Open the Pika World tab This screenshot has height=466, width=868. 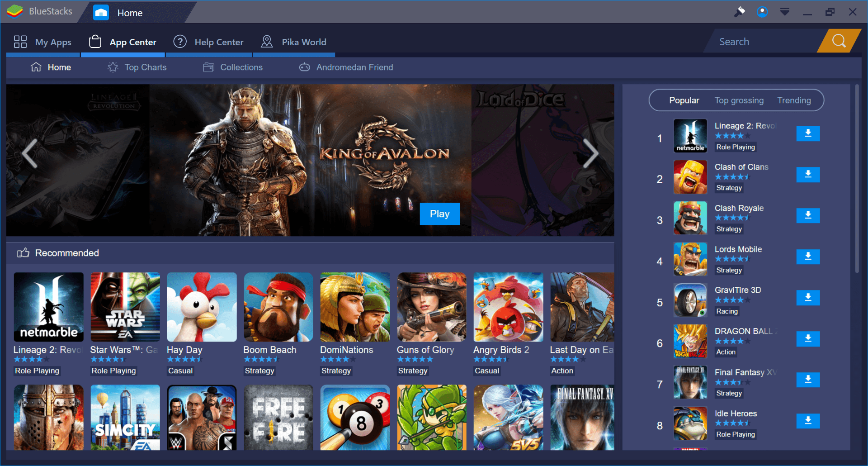click(x=294, y=42)
